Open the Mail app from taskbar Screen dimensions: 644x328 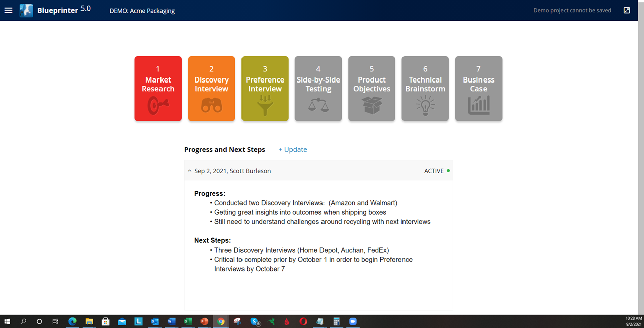[122, 321]
